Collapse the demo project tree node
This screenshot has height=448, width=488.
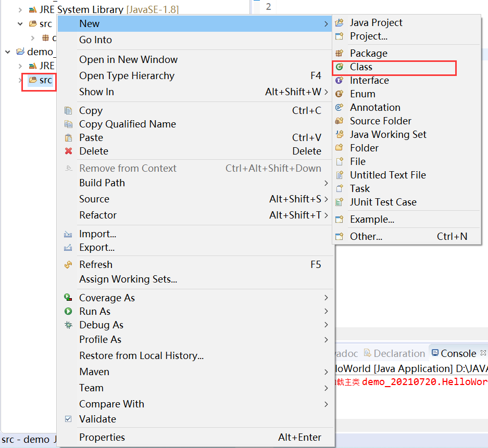(8, 52)
